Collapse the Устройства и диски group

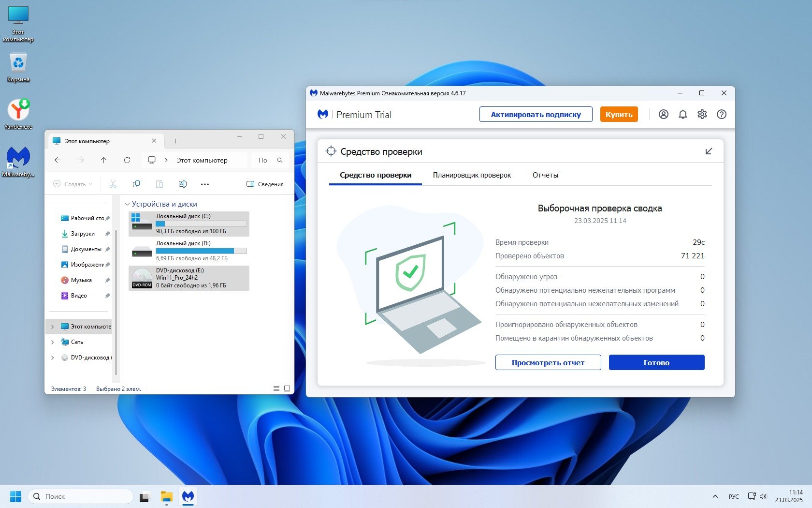pos(127,204)
